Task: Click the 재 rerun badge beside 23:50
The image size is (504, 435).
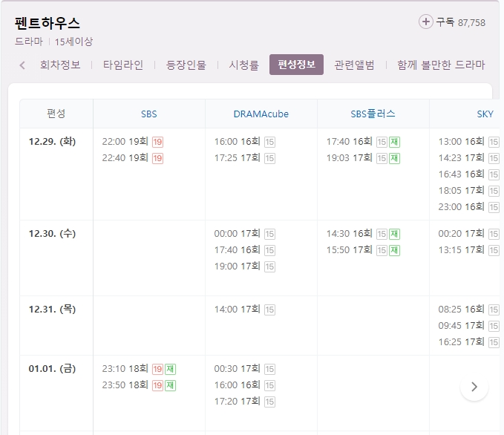Action: point(171,385)
